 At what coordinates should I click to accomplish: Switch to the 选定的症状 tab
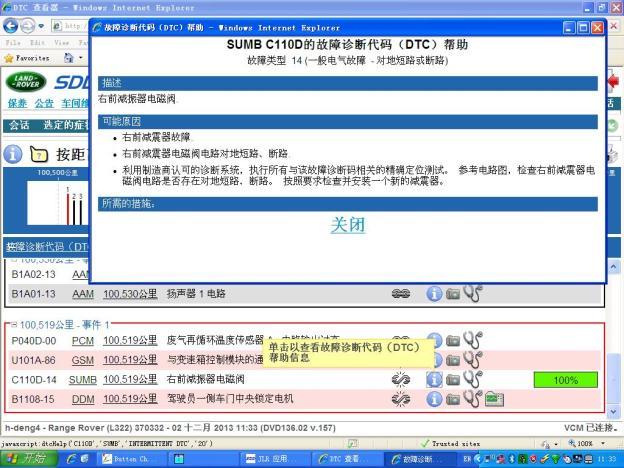(x=65, y=125)
